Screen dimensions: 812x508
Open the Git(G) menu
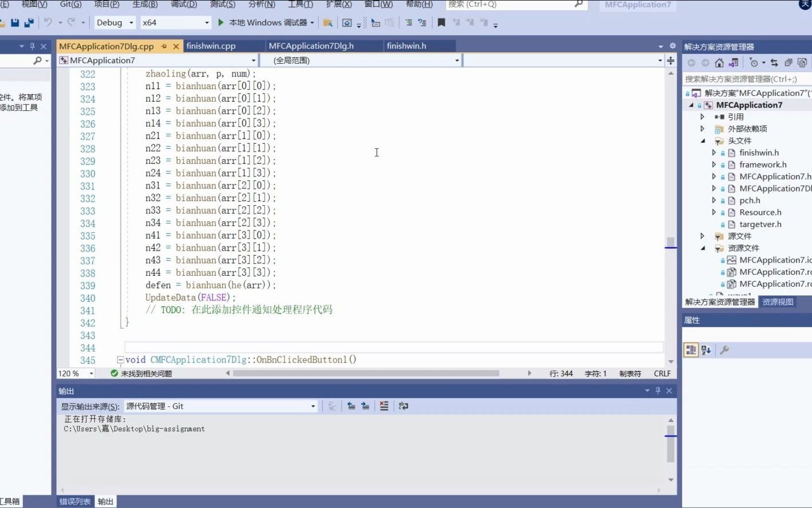tap(71, 4)
